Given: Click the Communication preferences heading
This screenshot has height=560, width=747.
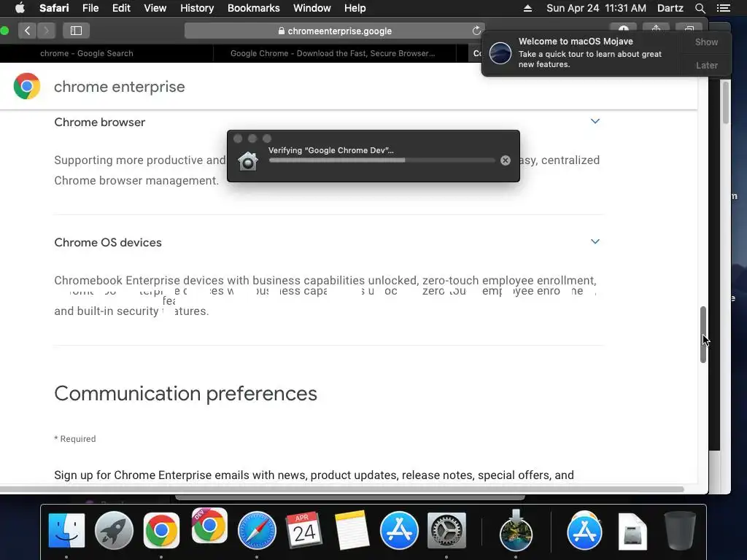Looking at the screenshot, I should point(185,393).
